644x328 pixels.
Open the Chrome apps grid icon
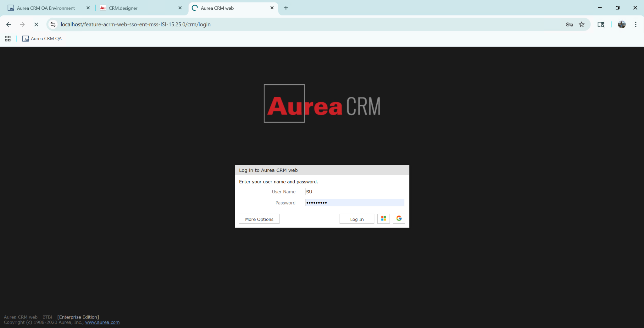point(8,39)
